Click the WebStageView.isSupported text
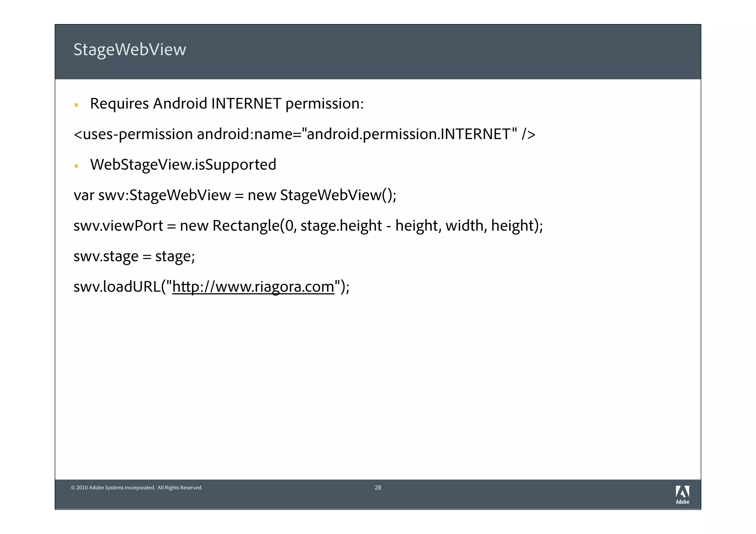 point(183,165)
